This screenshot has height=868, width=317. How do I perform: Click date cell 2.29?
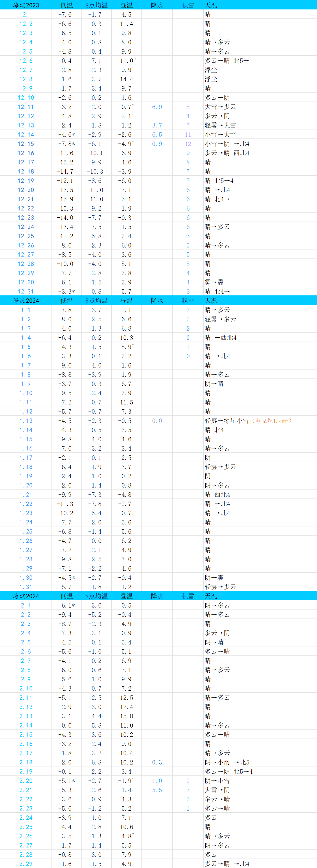26,864
